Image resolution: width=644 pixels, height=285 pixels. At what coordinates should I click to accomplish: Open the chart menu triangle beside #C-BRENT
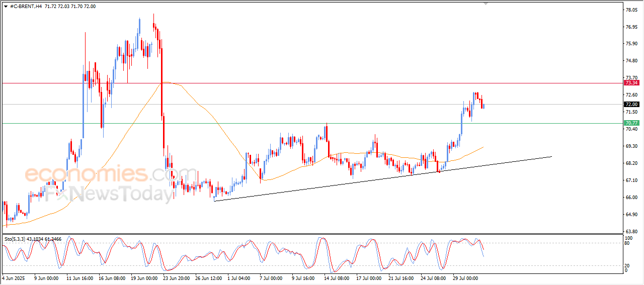(x=6, y=6)
